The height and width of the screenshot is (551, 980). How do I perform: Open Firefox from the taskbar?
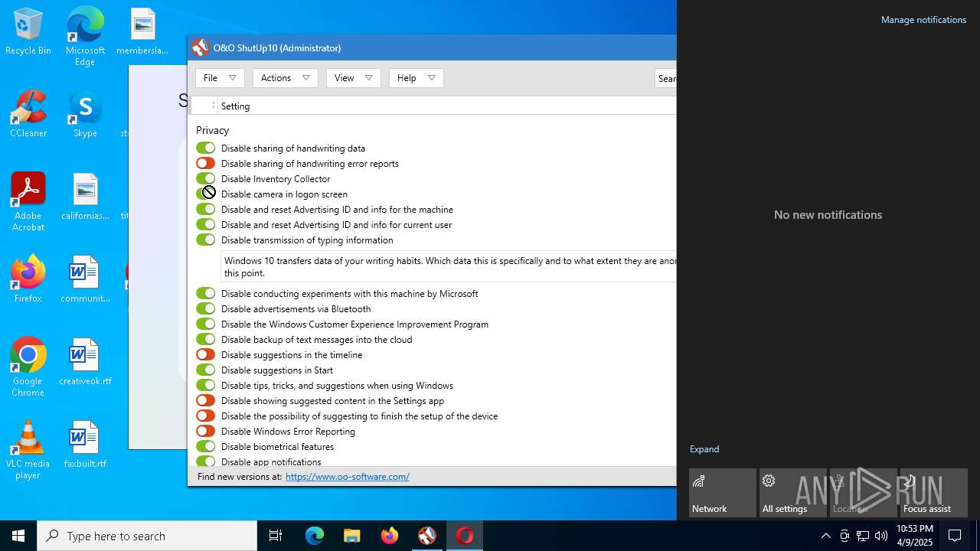point(389,536)
